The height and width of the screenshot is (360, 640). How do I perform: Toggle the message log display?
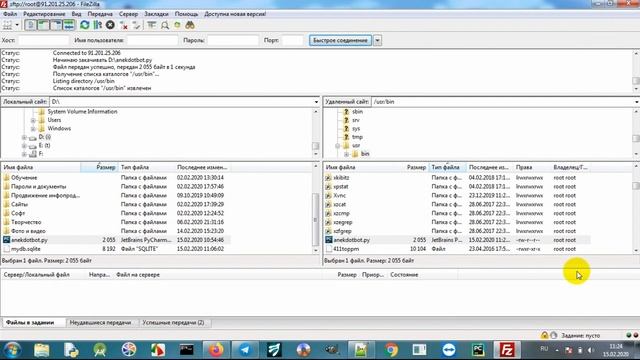pos(30,25)
